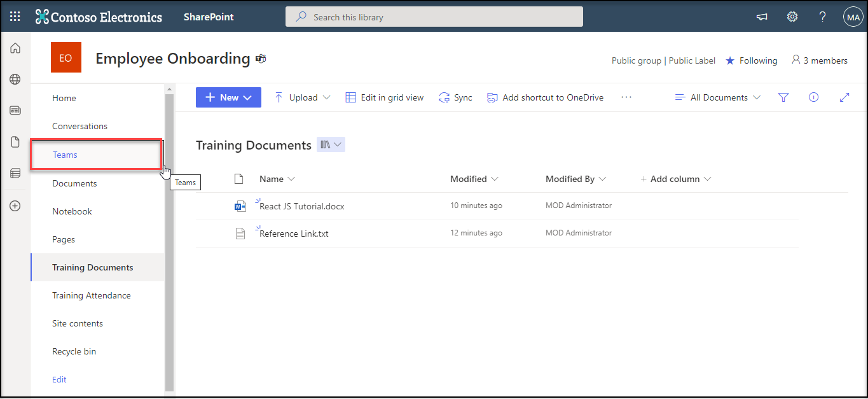
Task: Open React JS Tutorial.docx file
Action: pos(302,206)
